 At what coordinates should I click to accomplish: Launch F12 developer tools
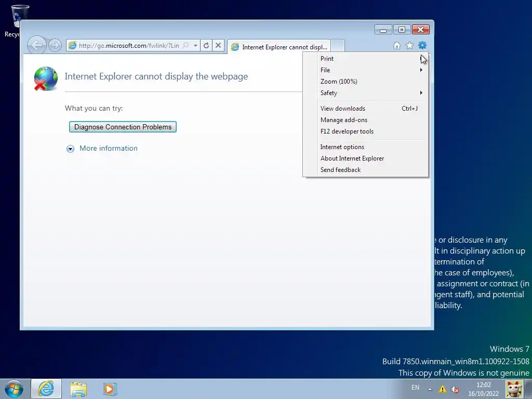(x=366, y=131)
